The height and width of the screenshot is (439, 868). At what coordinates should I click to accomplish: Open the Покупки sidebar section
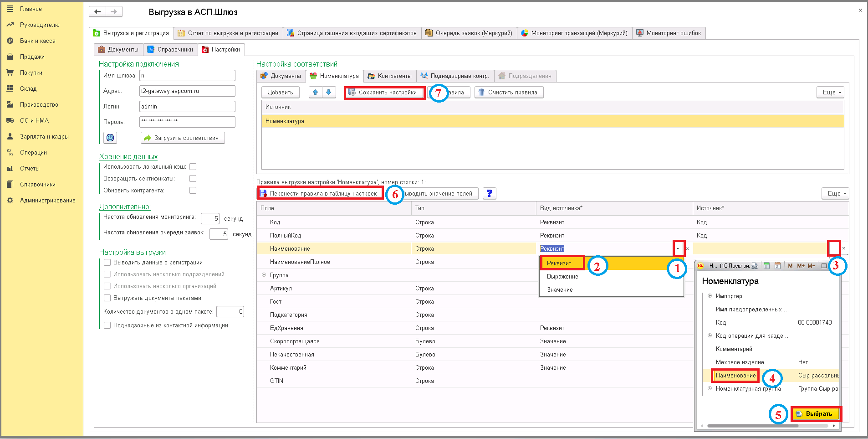(x=31, y=72)
